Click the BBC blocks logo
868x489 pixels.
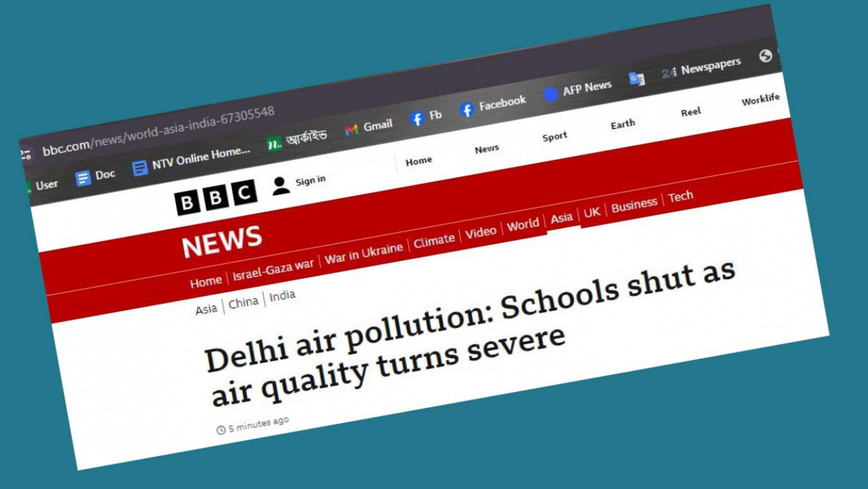tap(216, 197)
